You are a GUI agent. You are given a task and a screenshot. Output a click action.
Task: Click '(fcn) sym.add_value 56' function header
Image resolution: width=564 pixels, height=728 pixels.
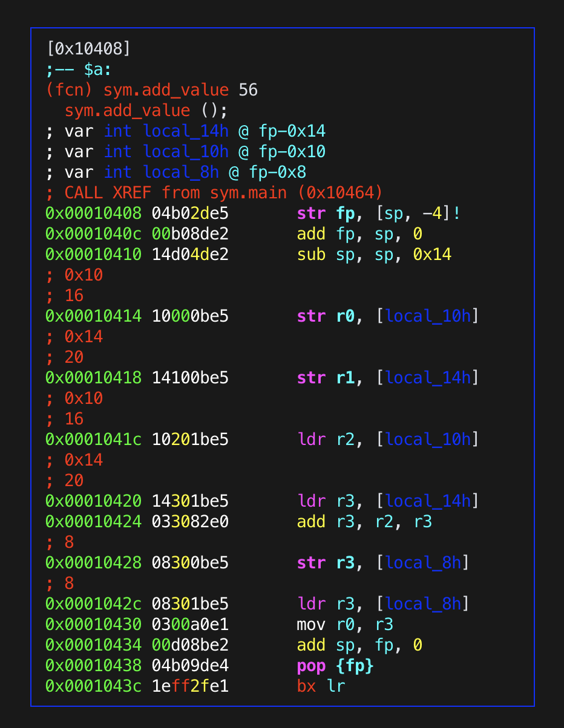click(152, 90)
